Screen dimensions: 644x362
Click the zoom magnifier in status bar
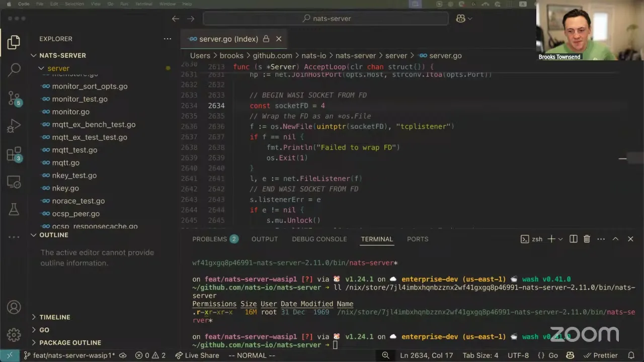pos(385,355)
